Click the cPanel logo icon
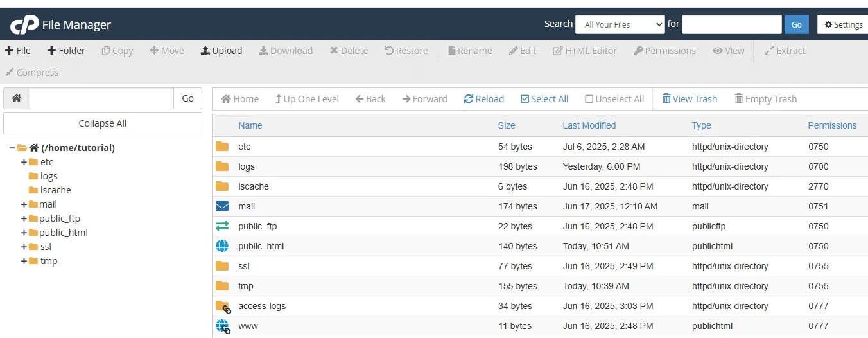868x338 pixels. [x=24, y=24]
